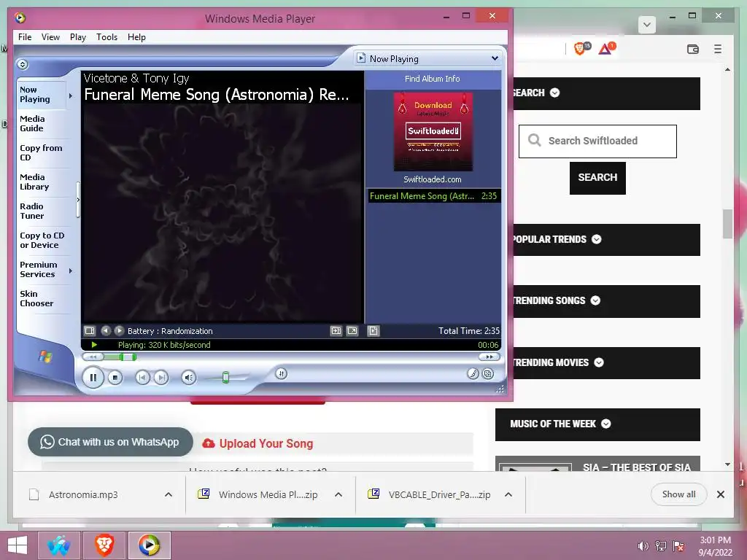Open the browser hamburger menu
The image size is (747, 560).
(718, 49)
